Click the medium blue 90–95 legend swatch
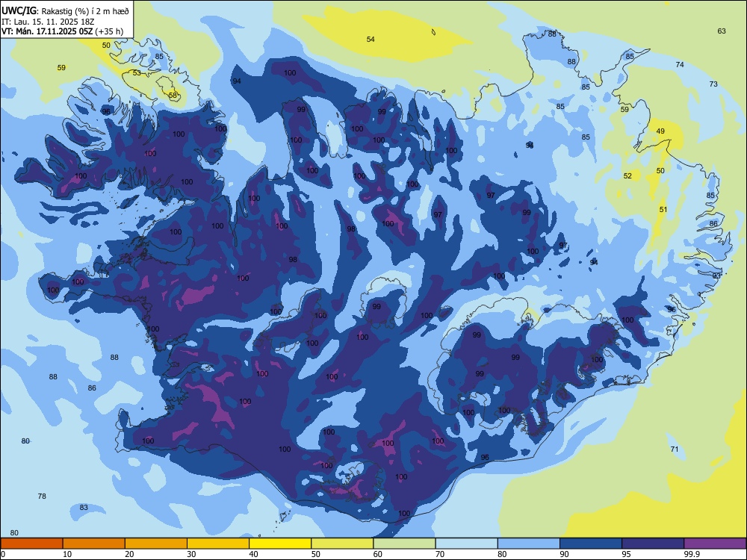The height and width of the screenshot is (560, 747). [x=591, y=544]
